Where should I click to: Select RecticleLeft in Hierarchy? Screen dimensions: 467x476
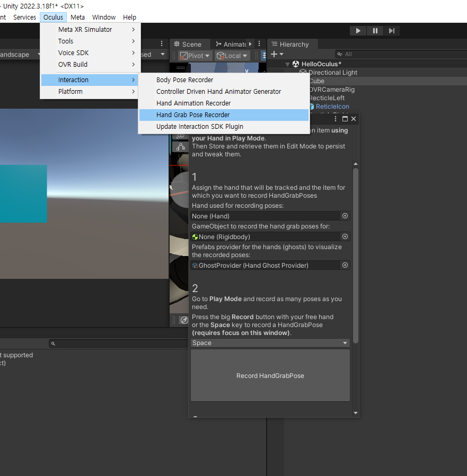click(327, 98)
